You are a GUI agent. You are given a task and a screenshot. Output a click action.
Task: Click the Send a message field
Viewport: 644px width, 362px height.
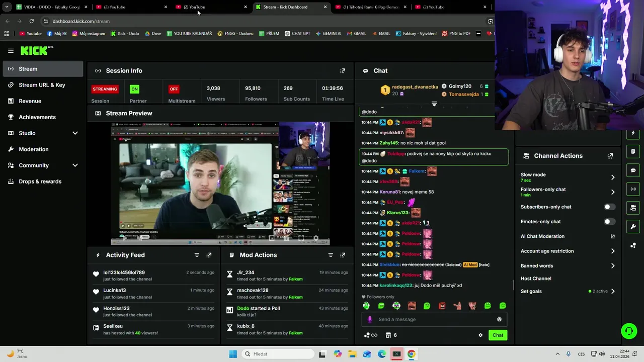tap(434, 319)
